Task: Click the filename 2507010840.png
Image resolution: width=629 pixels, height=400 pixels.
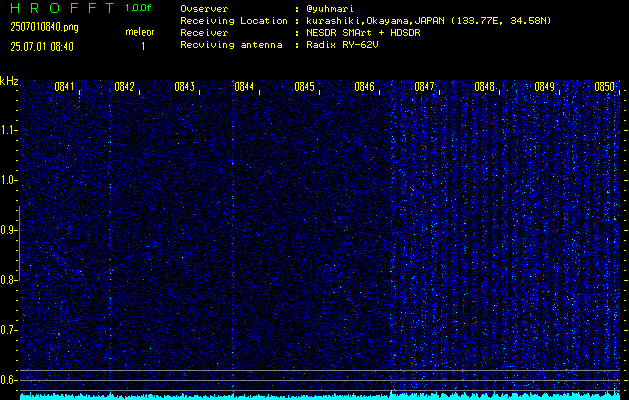Action: click(x=44, y=27)
